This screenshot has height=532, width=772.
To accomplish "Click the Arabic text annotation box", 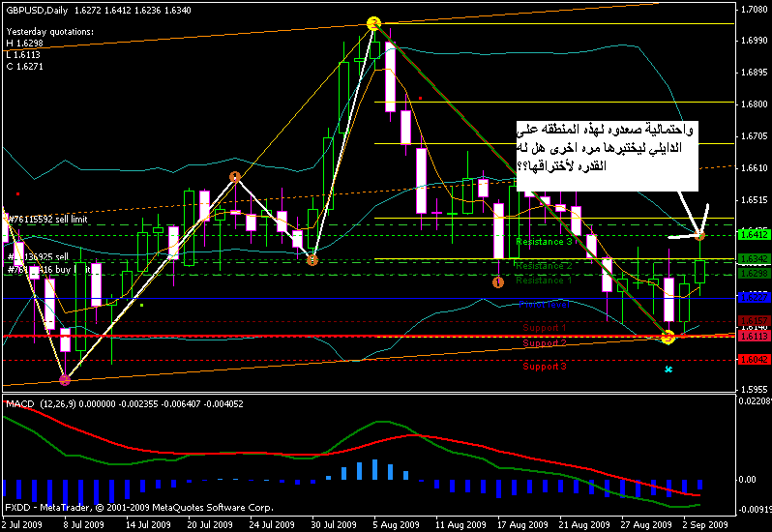I will click(606, 154).
